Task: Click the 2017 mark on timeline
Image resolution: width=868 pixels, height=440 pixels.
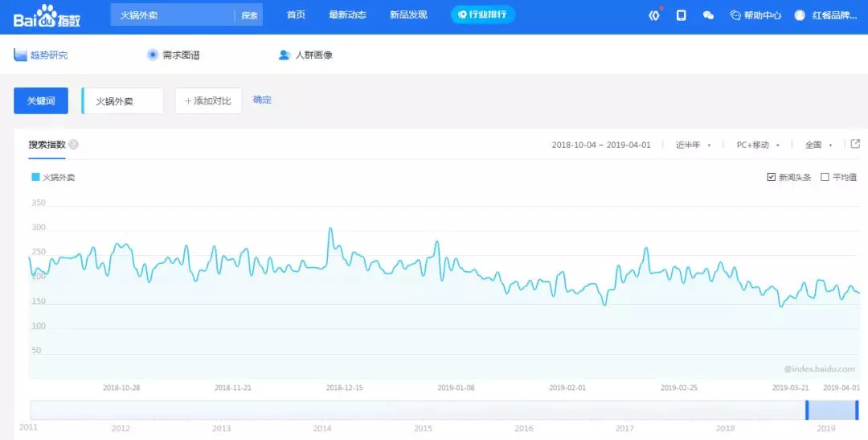Action: tap(624, 429)
